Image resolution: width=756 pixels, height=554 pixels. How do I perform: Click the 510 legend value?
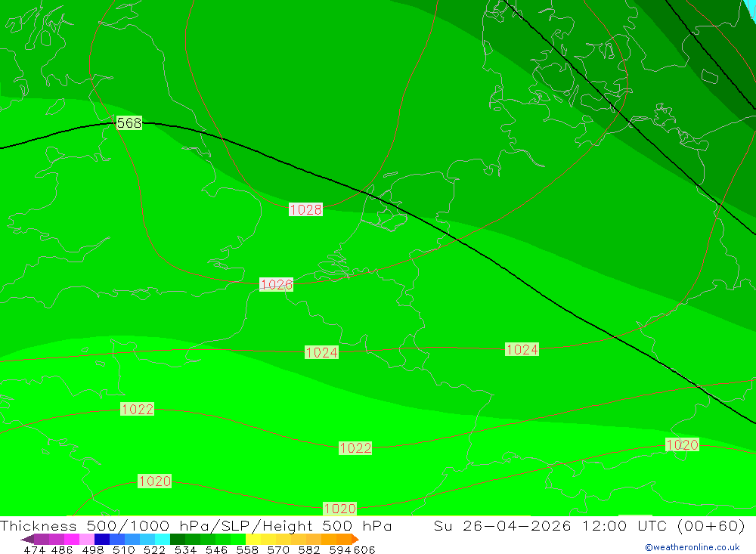(124, 549)
